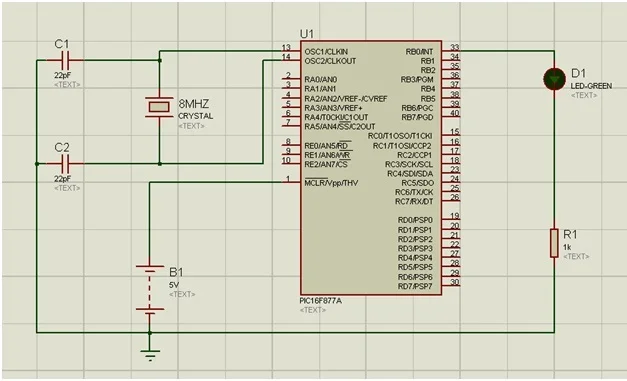Click the RB0/INT pin label

click(419, 52)
